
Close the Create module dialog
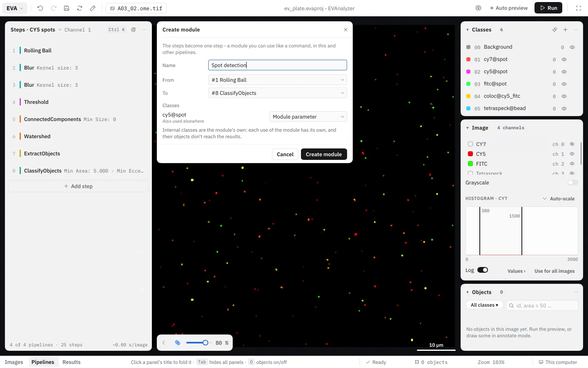click(x=345, y=30)
